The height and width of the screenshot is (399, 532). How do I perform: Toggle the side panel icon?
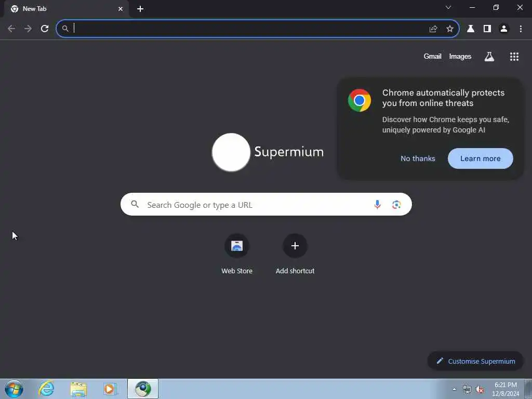(x=487, y=29)
